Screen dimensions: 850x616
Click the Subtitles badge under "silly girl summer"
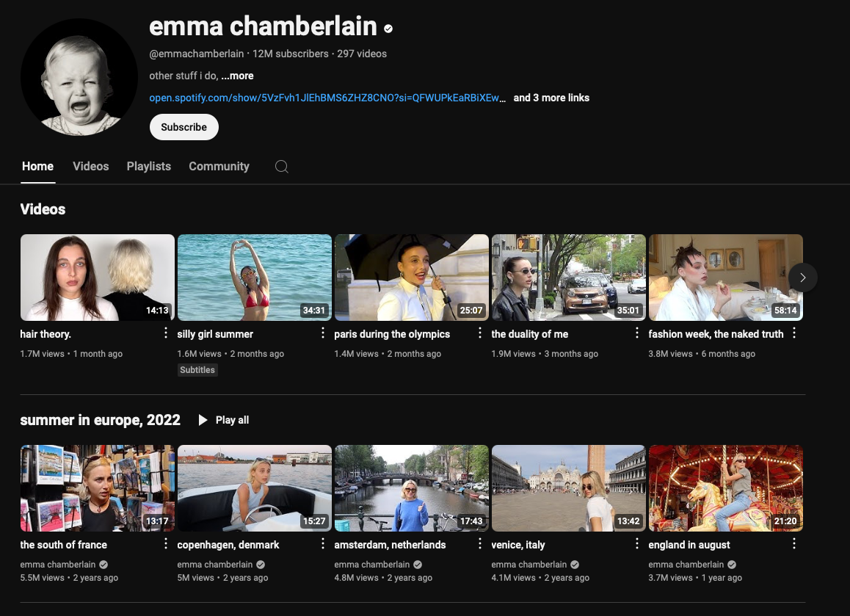pyautogui.click(x=197, y=370)
